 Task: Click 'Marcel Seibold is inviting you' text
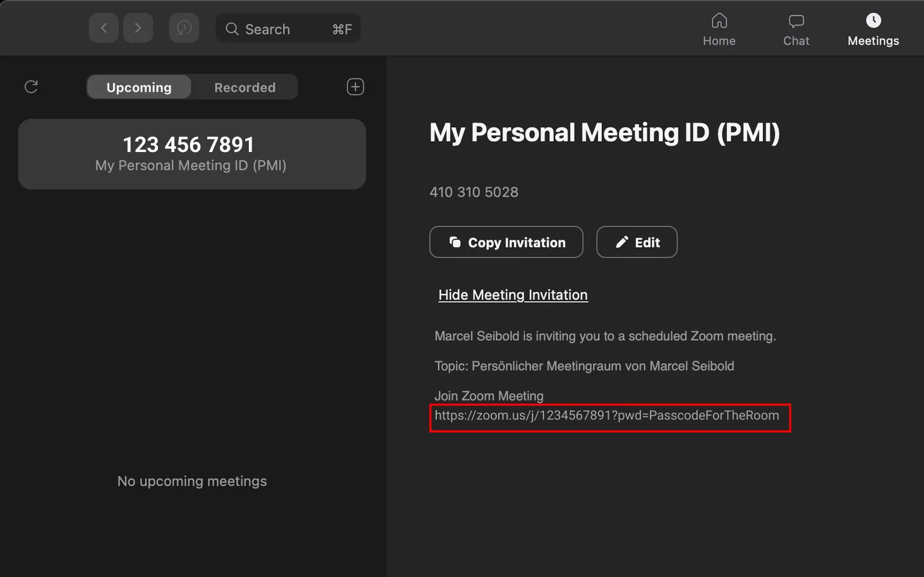click(x=605, y=336)
